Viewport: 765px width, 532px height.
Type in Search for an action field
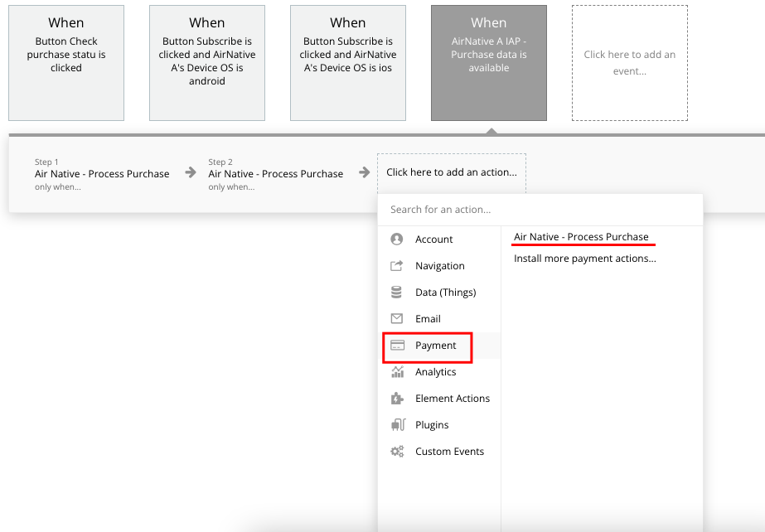[x=539, y=210]
